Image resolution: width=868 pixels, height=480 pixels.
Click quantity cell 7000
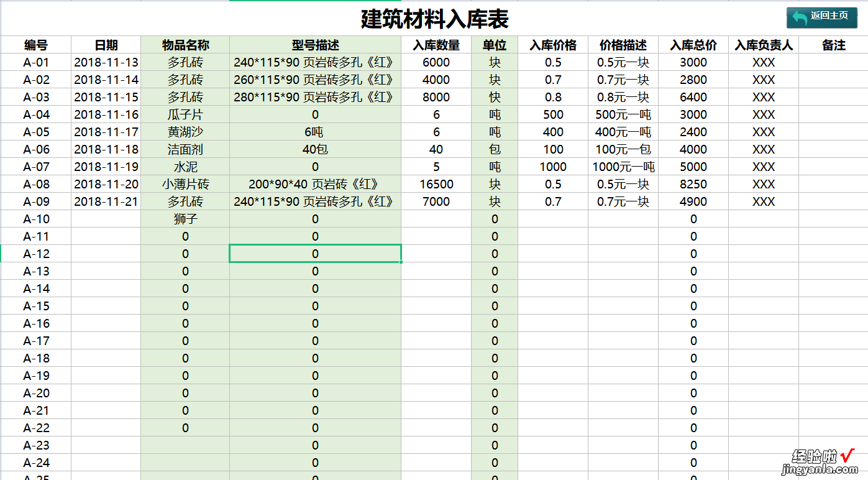coord(436,201)
